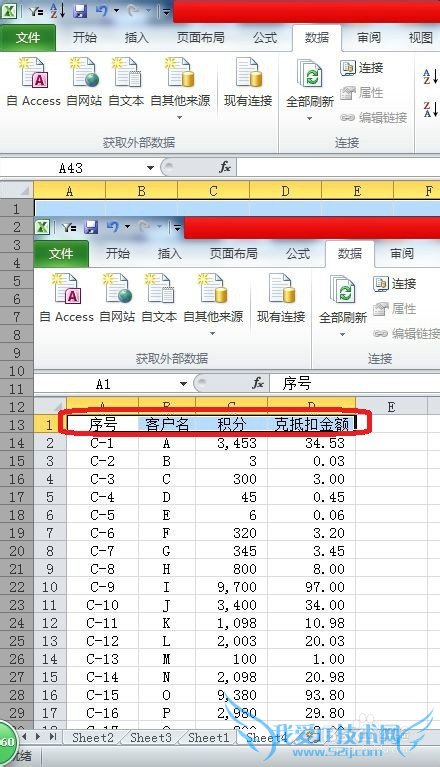Open the Undo dropdown in the embedded screenshot's toolbar

[128, 227]
